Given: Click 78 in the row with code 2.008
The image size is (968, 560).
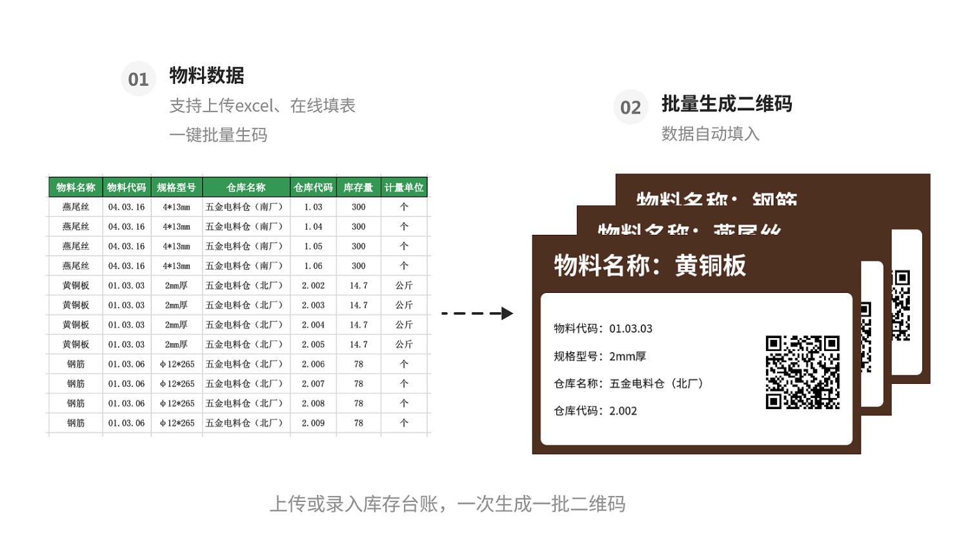Looking at the screenshot, I should [x=358, y=403].
